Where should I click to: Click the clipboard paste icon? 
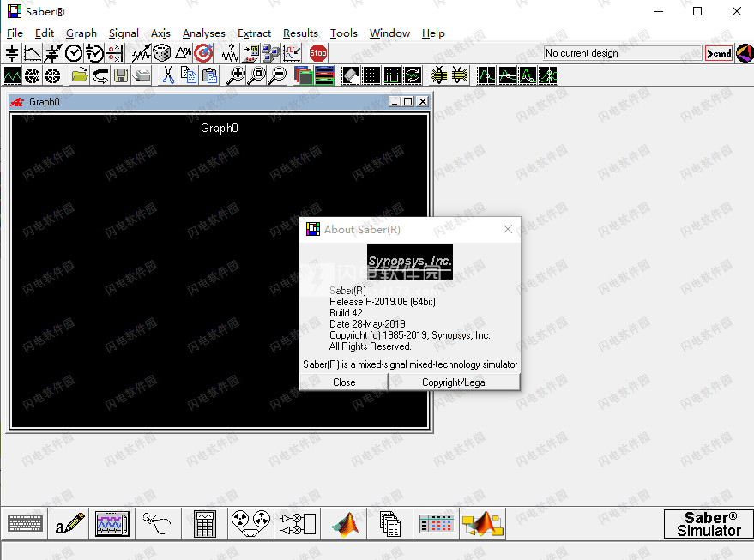coord(209,76)
